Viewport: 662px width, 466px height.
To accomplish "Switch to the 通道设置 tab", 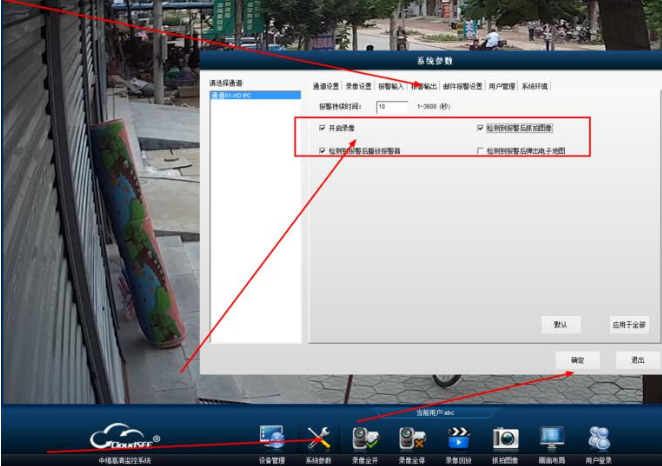I will [326, 86].
